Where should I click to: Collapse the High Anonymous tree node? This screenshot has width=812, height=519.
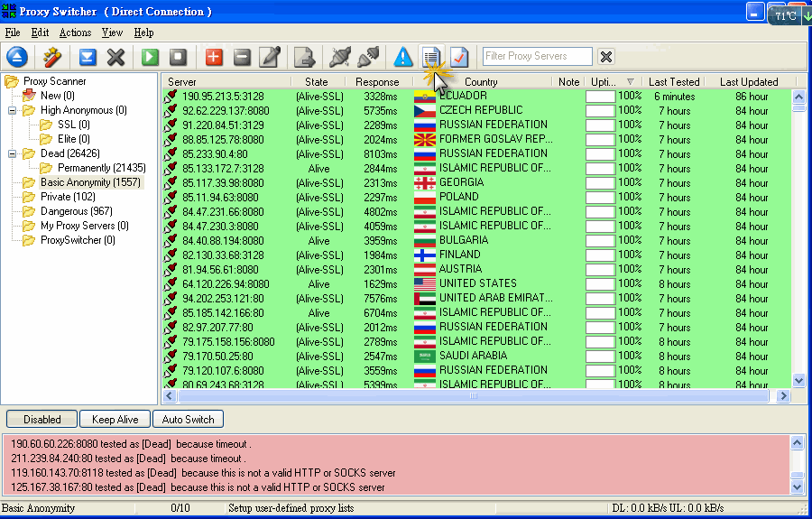point(12,110)
